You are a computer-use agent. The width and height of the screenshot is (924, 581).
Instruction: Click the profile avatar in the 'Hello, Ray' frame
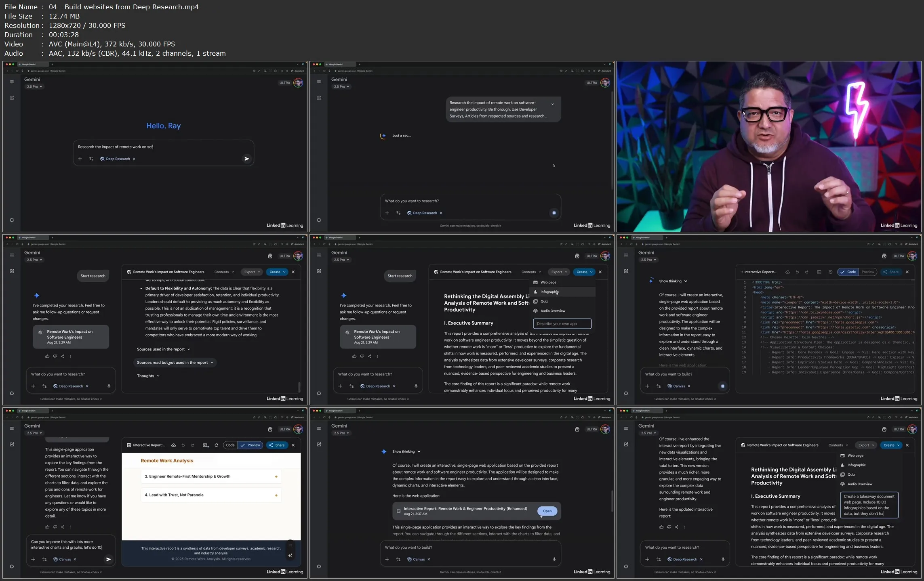pos(298,83)
